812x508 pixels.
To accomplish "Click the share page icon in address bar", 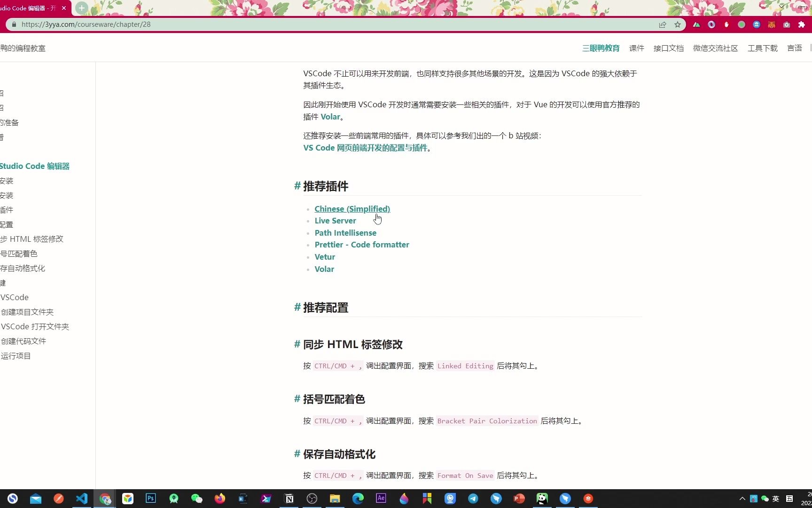I will 663,24.
